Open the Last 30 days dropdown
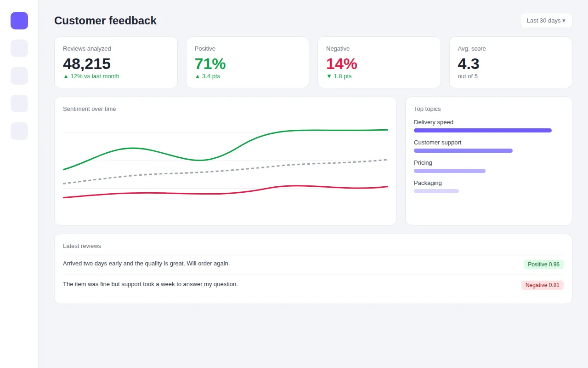This screenshot has height=368, width=588. pos(546,21)
